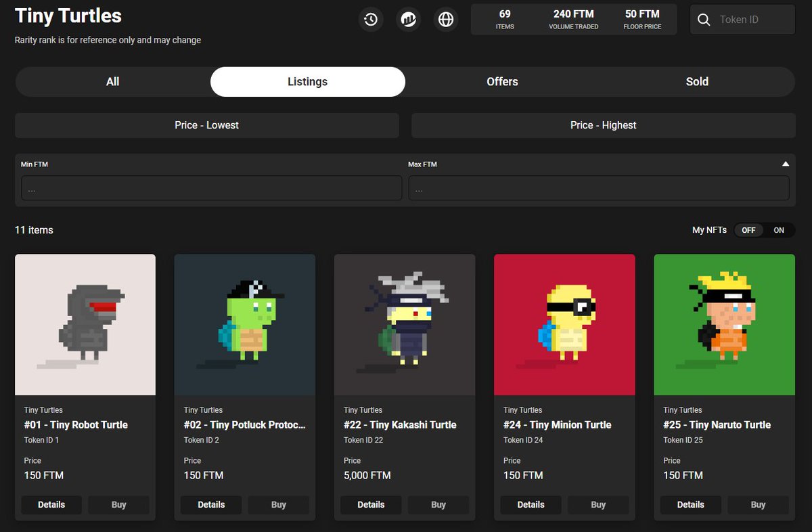Focus the Token ID search field
Screen dimensions: 812x532
[742, 20]
